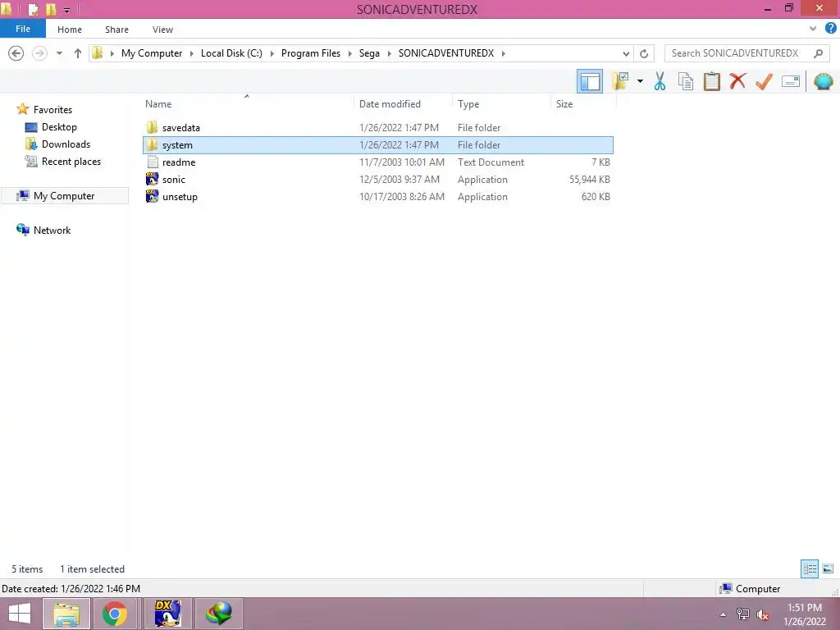Click Program Files breadcrumb

[311, 53]
